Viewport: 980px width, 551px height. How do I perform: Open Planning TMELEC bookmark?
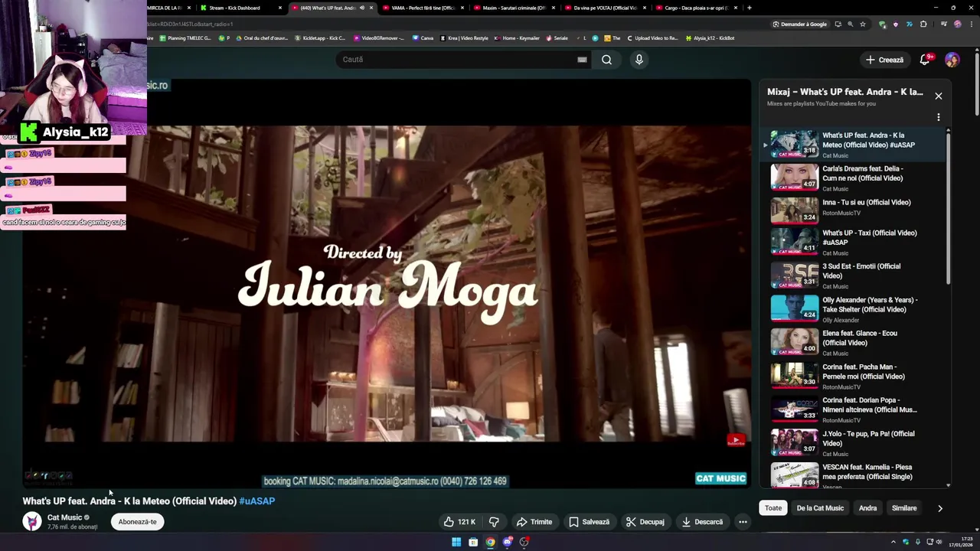tap(185, 38)
